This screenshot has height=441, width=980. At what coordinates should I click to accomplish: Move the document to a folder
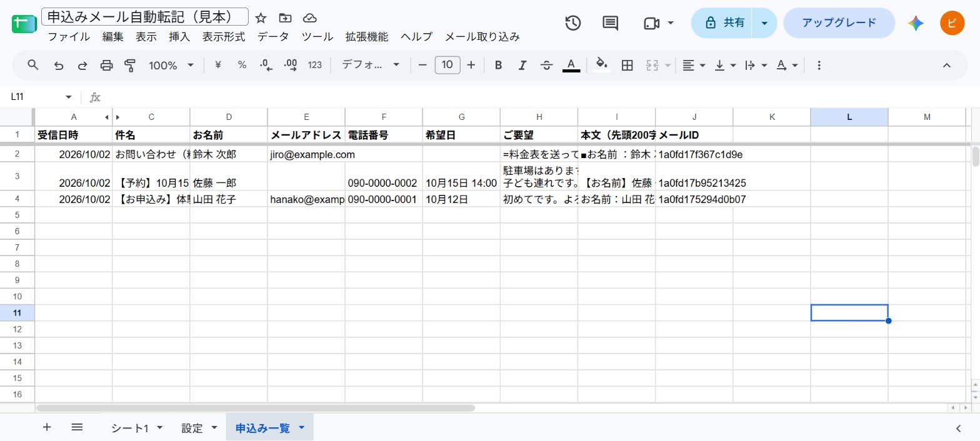tap(285, 18)
